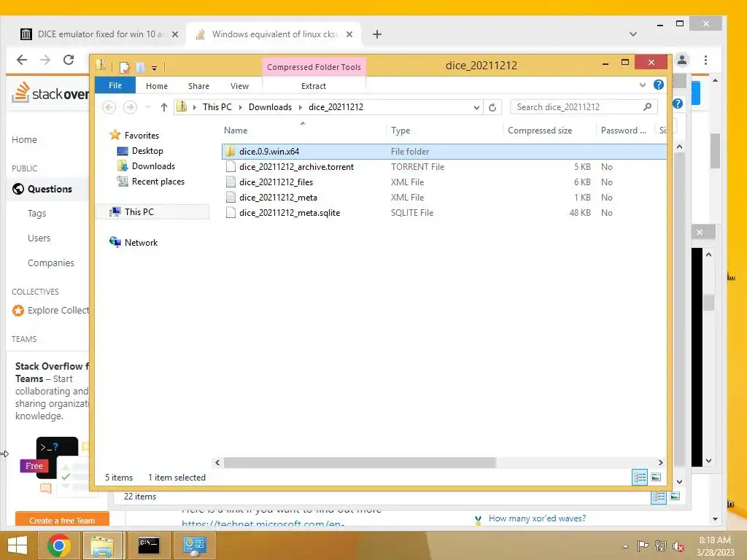747x560 pixels.
Task: Open Stack Overflow Users link
Action: [x=39, y=238]
